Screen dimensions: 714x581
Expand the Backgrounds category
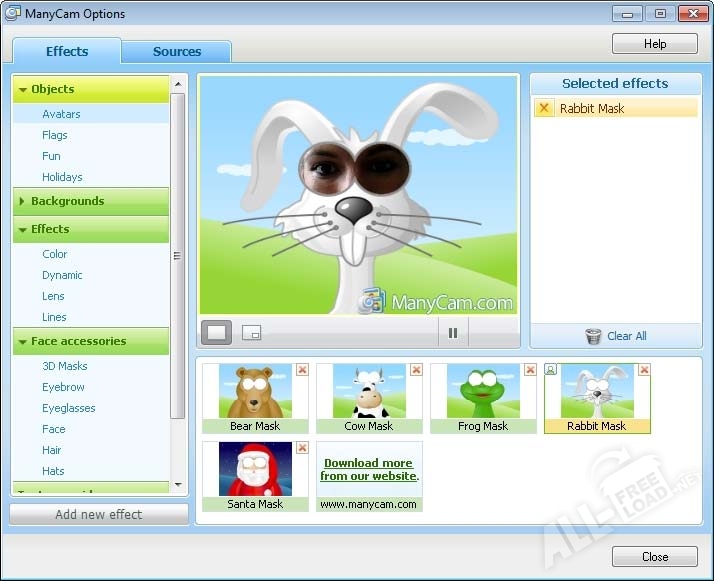22,201
